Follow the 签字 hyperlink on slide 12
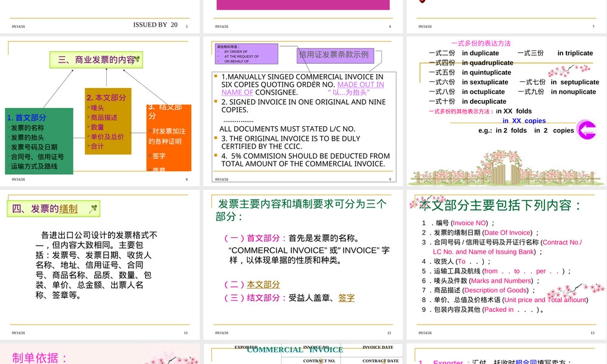This screenshot has width=607, height=364. pyautogui.click(x=347, y=298)
